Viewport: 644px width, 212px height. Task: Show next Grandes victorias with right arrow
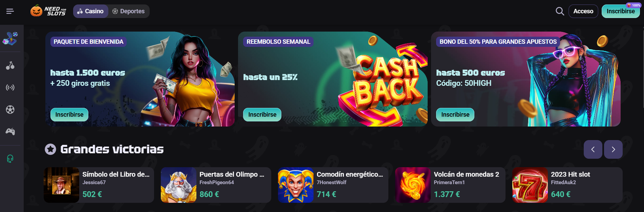(x=613, y=150)
